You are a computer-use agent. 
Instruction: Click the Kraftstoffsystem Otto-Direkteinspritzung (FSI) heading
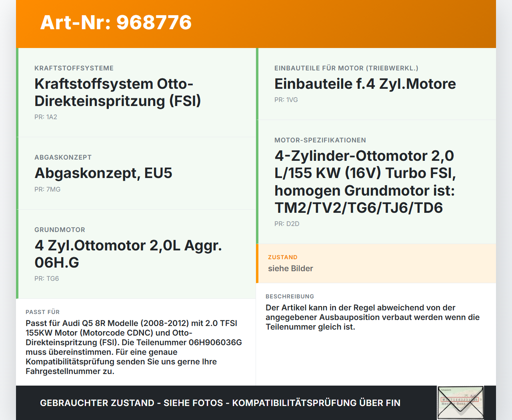tap(118, 92)
